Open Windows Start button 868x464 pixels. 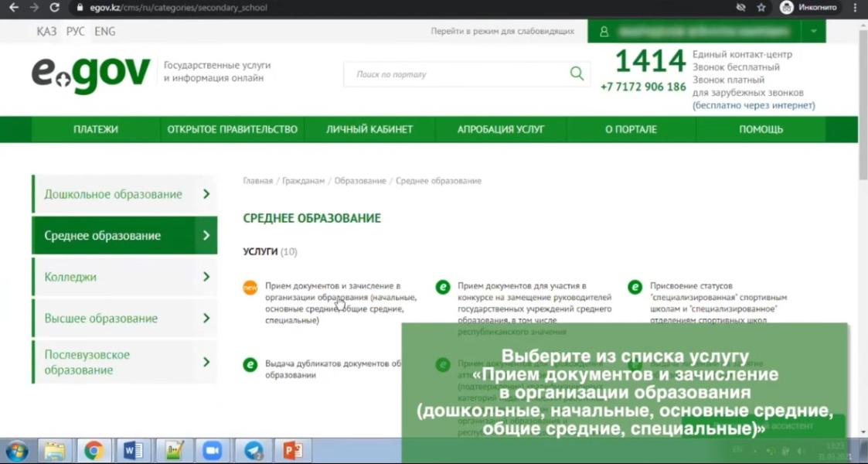pos(16,451)
